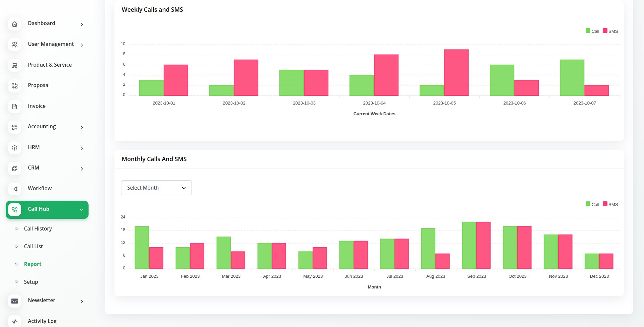Viewport: 644px width, 327px height.
Task: Toggle SMS series in weekly chart legend
Action: point(610,31)
